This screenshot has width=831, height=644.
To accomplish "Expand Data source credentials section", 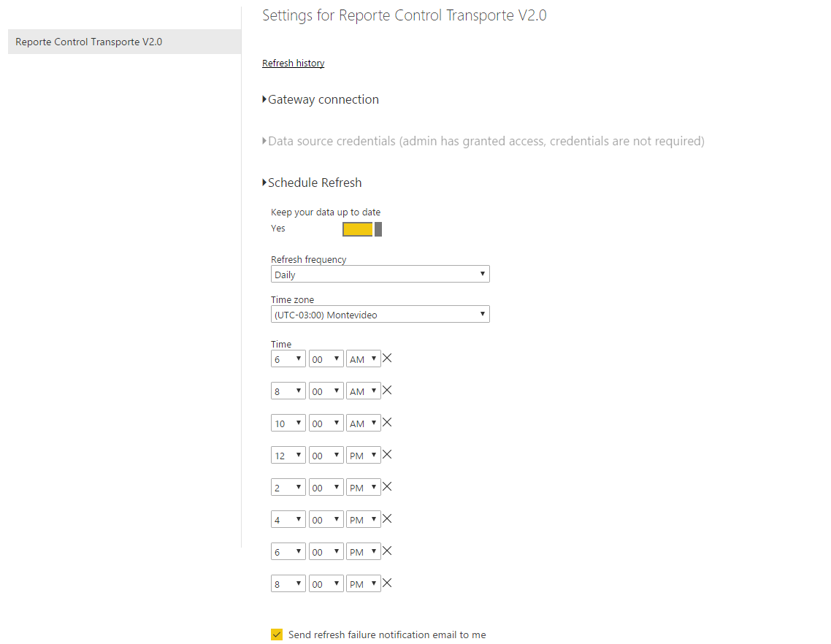I will 483,141.
